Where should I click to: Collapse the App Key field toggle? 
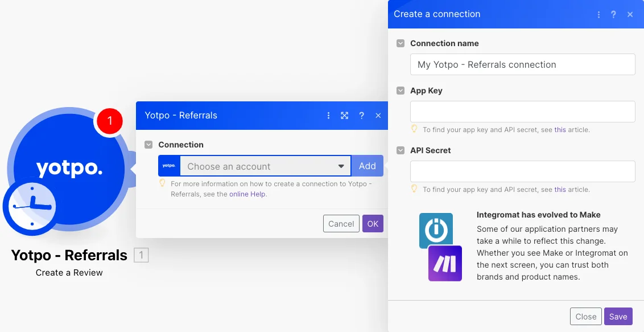coord(401,91)
